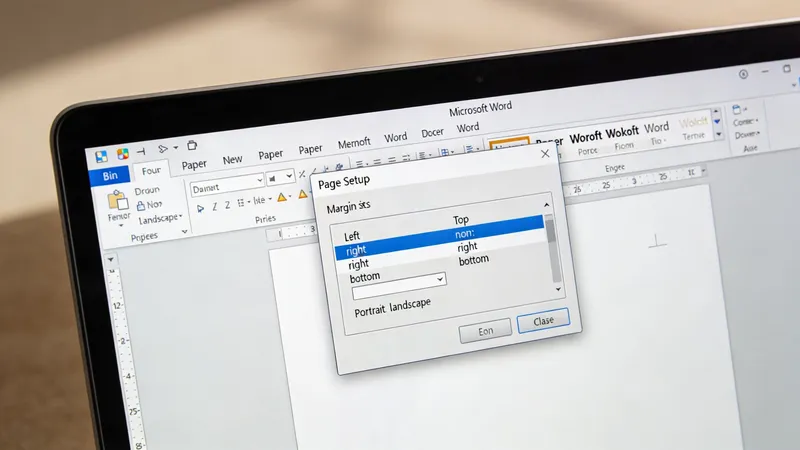Click the Clase button in Page Setup
800x450 pixels.
point(543,320)
